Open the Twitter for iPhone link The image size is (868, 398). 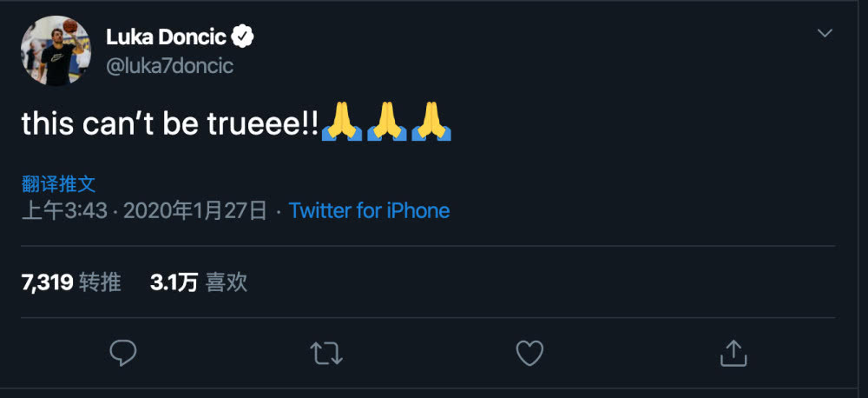click(x=369, y=210)
